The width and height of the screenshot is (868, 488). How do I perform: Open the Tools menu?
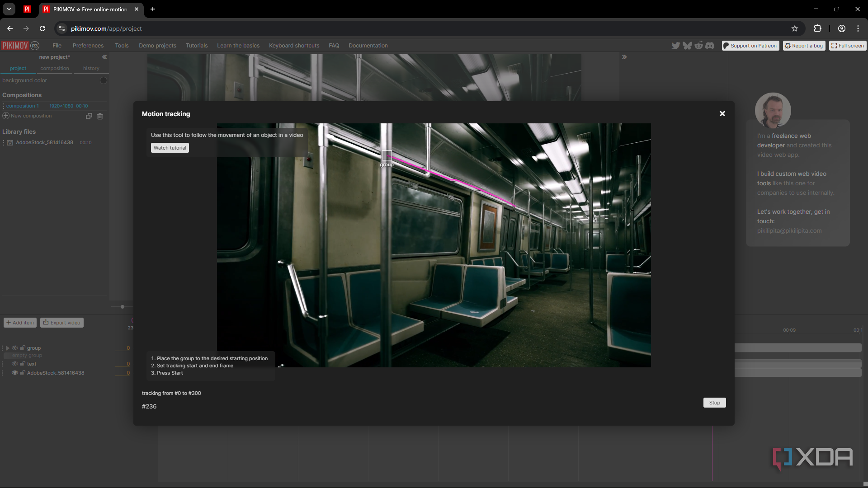122,46
